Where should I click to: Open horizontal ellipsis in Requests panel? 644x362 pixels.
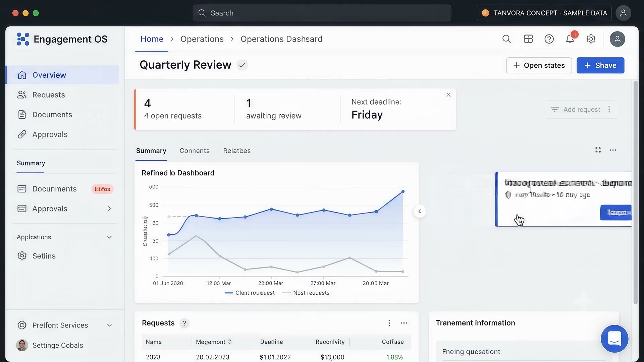point(404,323)
